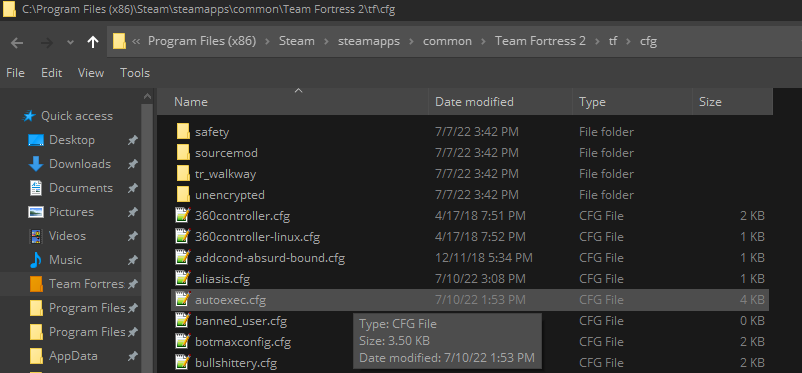This screenshot has height=373, width=802.
Task: Open the Tools menu
Action: [135, 73]
